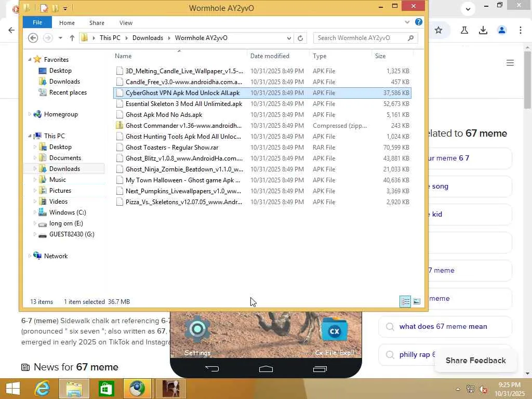
Task: Tap Android back navigation button
Action: 212,369
